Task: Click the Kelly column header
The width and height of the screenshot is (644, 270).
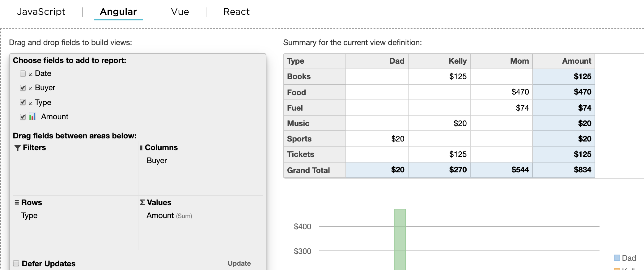Action: click(x=439, y=61)
